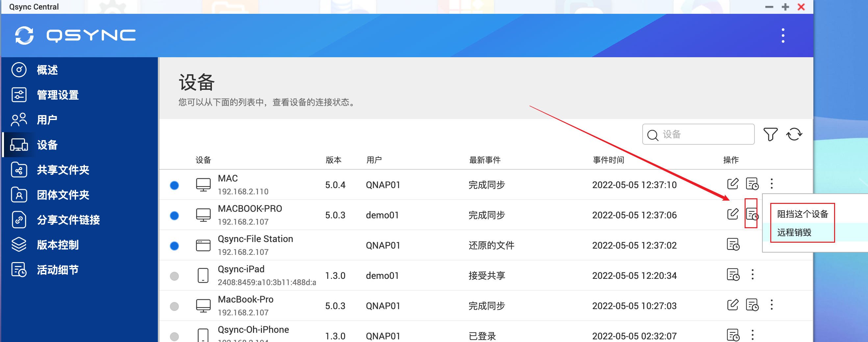
Task: Edit the MACBOOK-PRO device entry
Action: pos(732,214)
